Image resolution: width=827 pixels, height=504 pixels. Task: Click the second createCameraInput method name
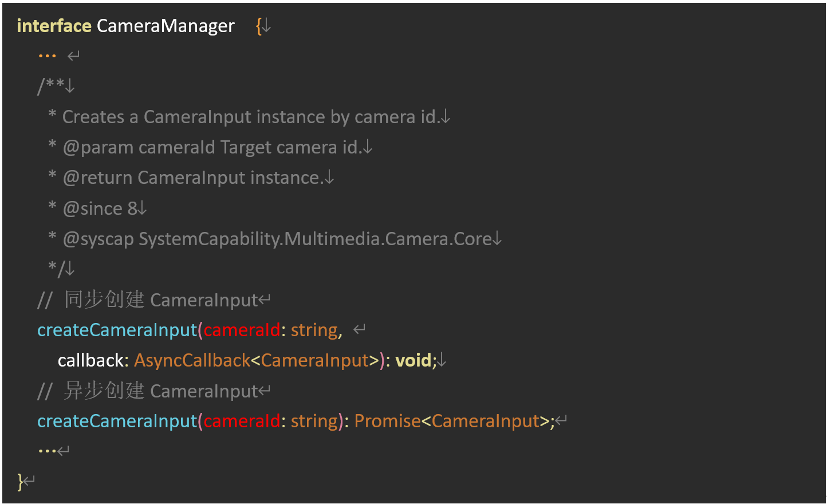coord(117,421)
